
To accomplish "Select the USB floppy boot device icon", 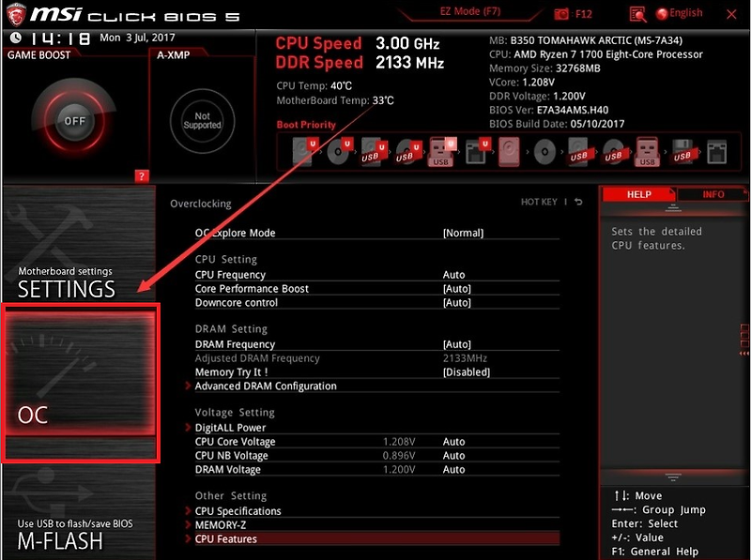I will click(x=682, y=152).
